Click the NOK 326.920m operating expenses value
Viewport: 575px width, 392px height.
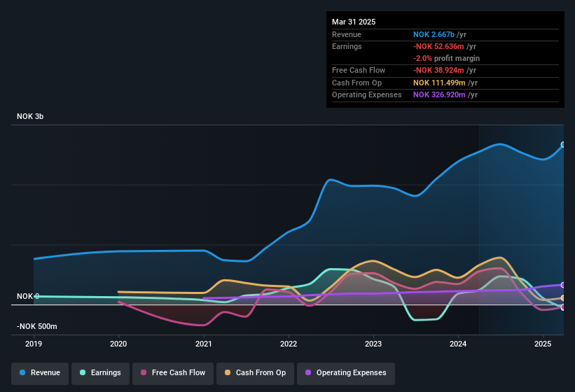click(x=439, y=94)
